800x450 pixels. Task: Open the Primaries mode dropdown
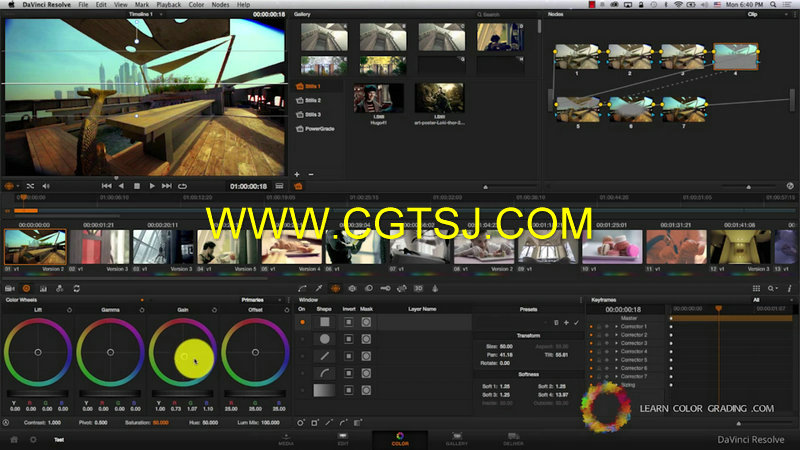(261, 300)
